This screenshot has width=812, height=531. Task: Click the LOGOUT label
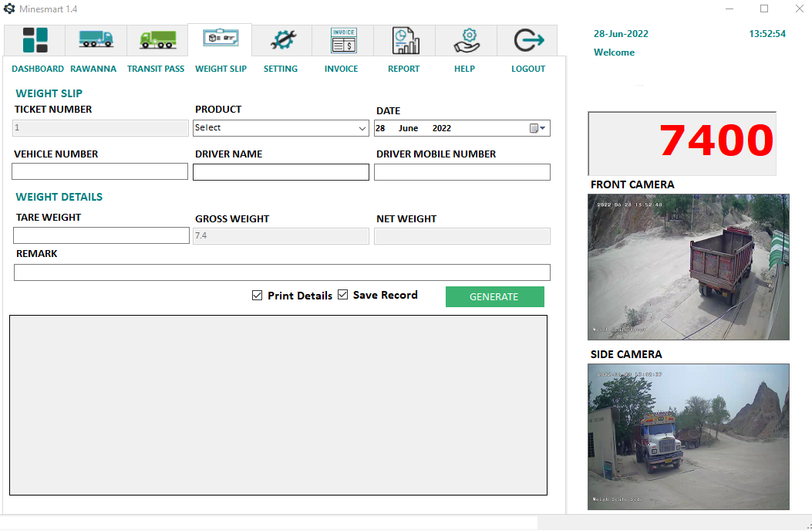[x=527, y=69]
